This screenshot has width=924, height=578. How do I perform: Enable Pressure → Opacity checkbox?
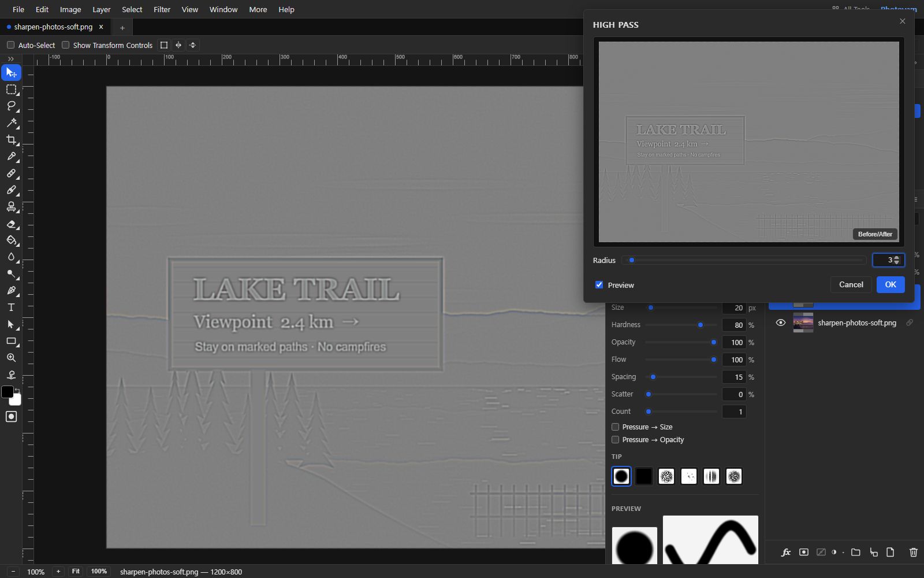[615, 440]
